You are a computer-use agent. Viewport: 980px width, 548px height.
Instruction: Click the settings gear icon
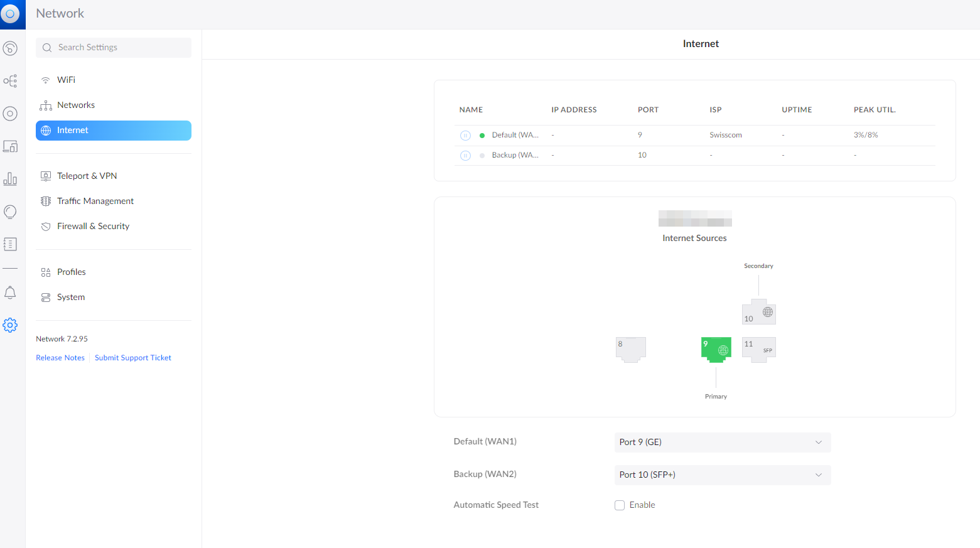click(x=10, y=325)
